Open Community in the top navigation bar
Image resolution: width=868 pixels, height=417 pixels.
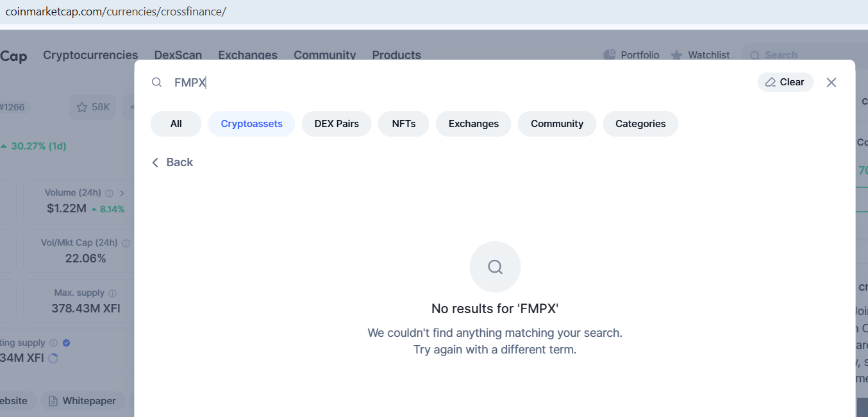(x=325, y=55)
